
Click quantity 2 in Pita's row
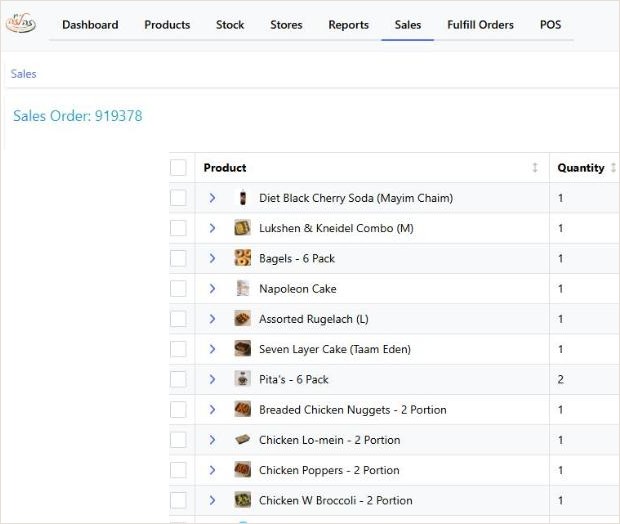(561, 380)
